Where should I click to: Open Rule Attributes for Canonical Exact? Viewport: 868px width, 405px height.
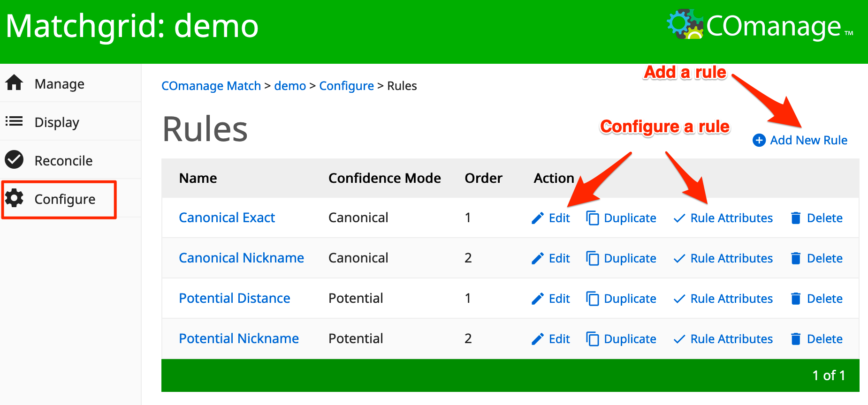point(731,217)
